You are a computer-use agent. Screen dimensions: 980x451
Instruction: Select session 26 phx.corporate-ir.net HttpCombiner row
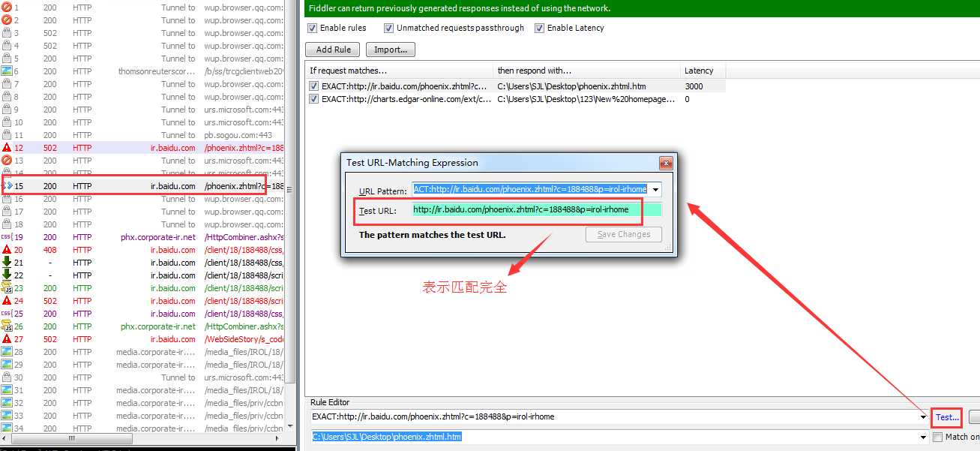pos(142,326)
